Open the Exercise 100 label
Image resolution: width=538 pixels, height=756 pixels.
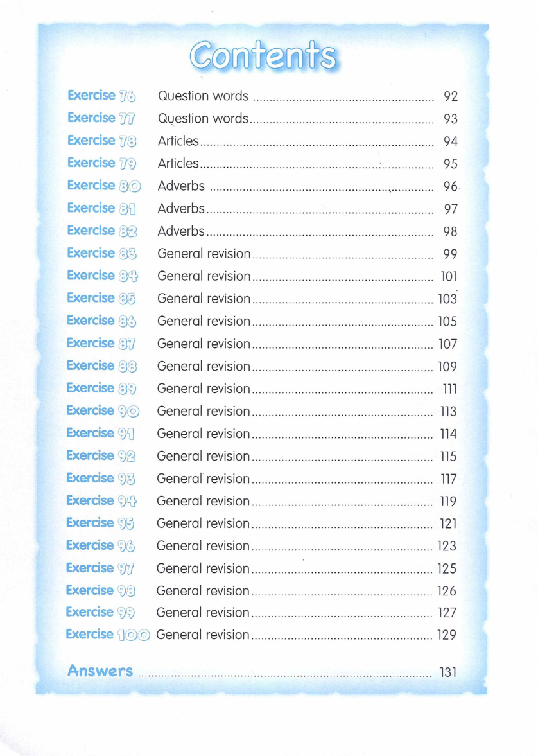(x=108, y=635)
